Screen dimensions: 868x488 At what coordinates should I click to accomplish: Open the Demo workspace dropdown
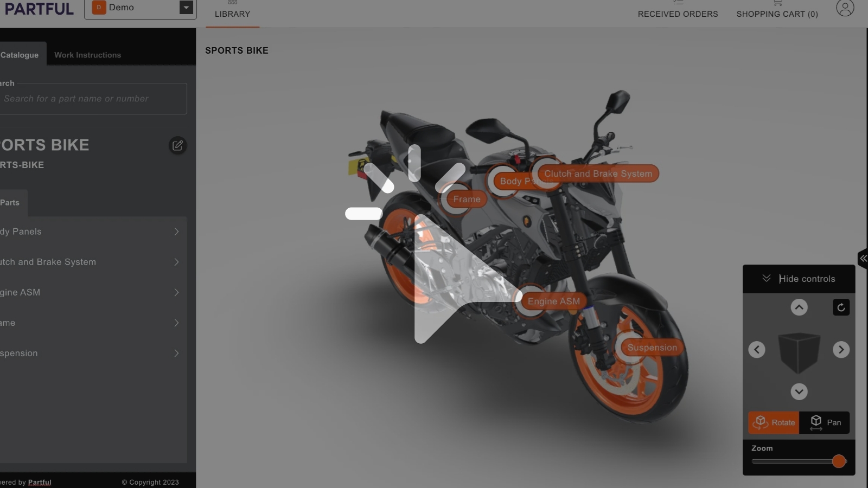click(x=140, y=8)
